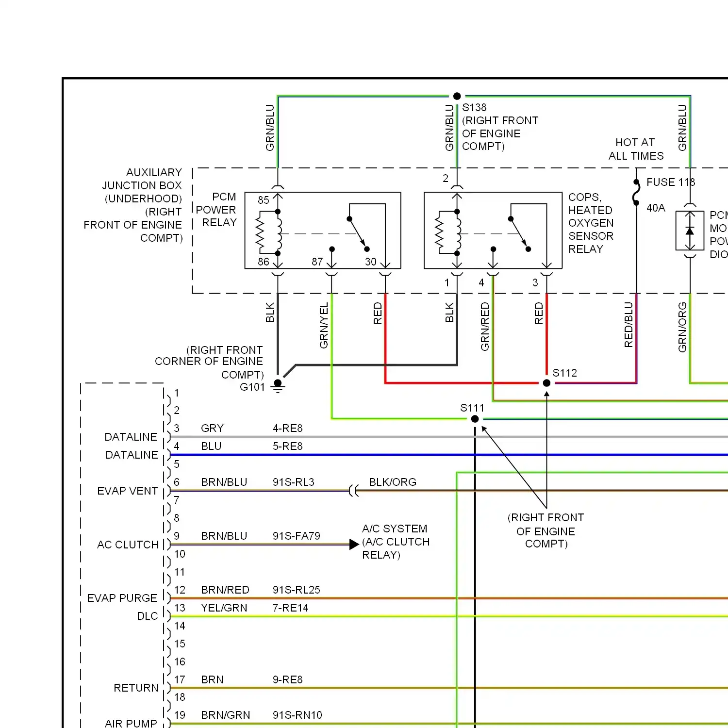Click the AUXILIARY JUNCTION BOX label
This screenshot has width=728, height=728.
(x=133, y=205)
